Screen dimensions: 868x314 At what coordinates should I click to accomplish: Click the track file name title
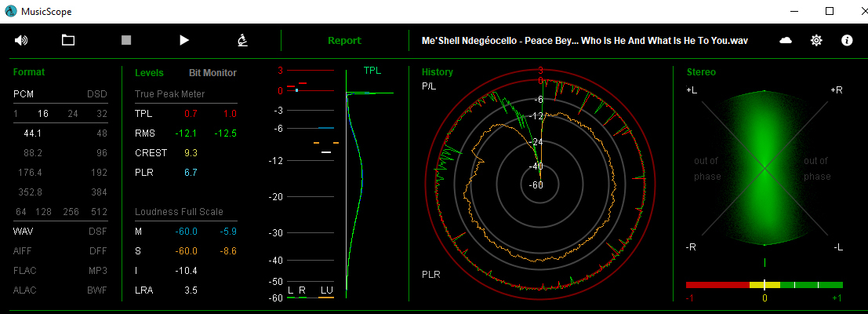[584, 41]
